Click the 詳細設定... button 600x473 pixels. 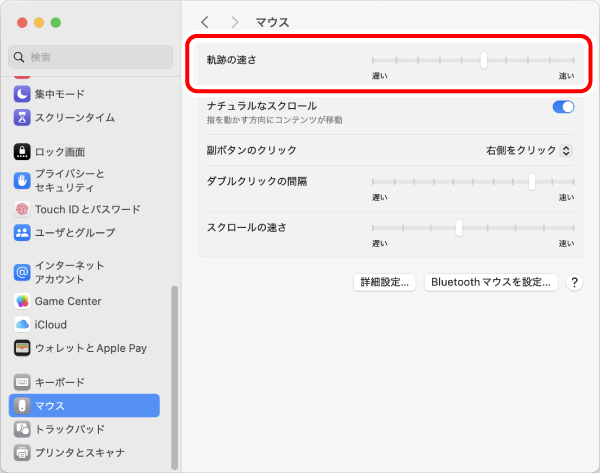click(386, 282)
